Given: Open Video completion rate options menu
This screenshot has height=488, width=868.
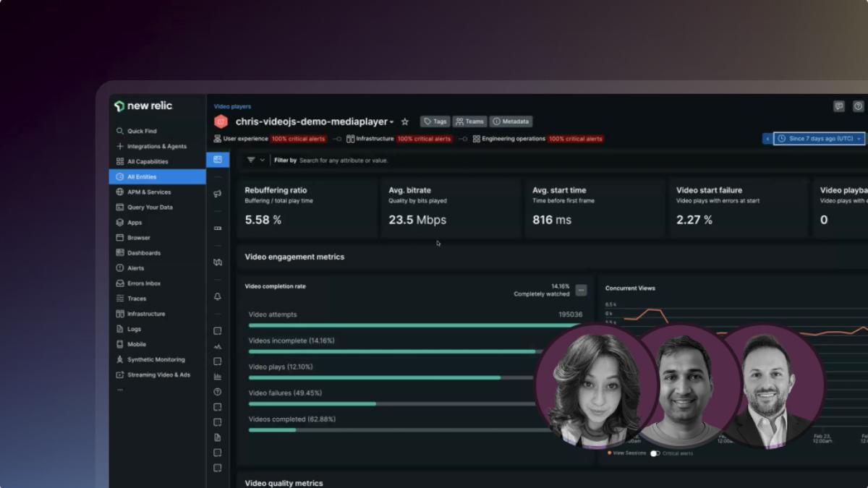Looking at the screenshot, I should point(581,291).
